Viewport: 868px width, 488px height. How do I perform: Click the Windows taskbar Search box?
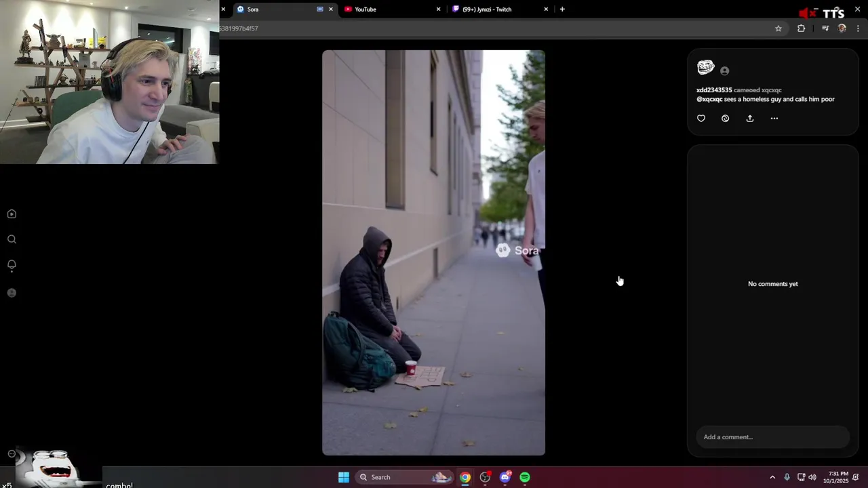(x=404, y=477)
